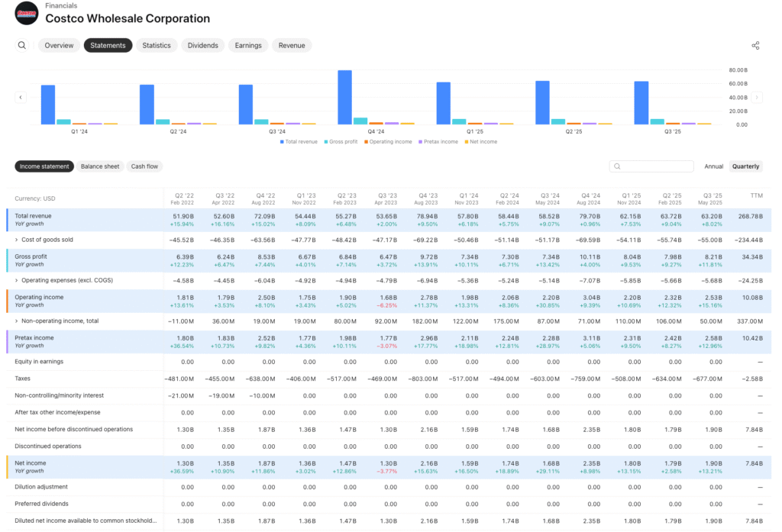Open the Cash flow statement
Viewport: 782px width, 532px height.
pos(144,166)
